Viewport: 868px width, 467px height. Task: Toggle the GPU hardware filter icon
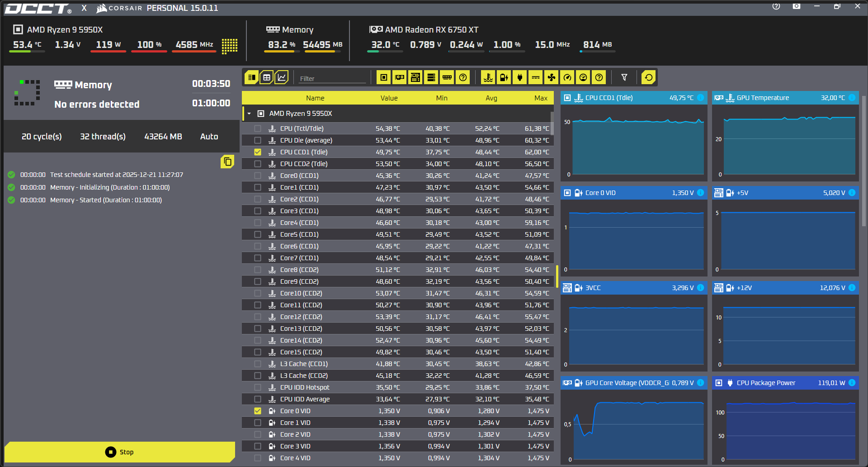[x=400, y=77]
